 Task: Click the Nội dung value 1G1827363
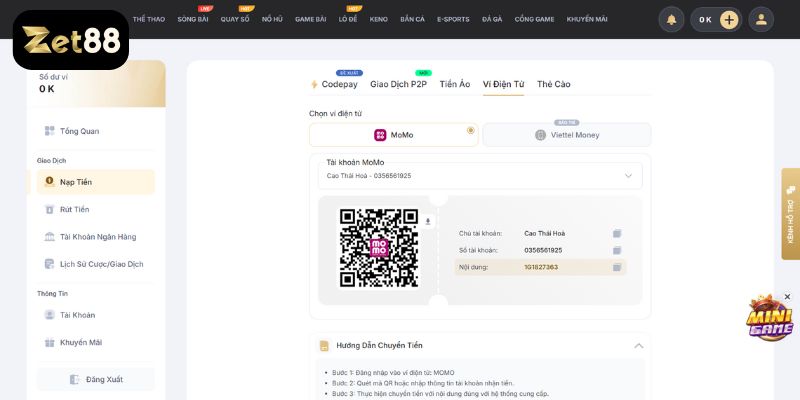[x=541, y=267]
